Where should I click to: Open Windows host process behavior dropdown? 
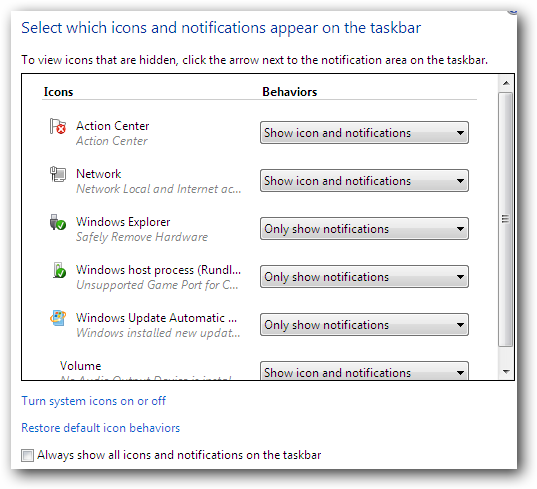coord(364,276)
